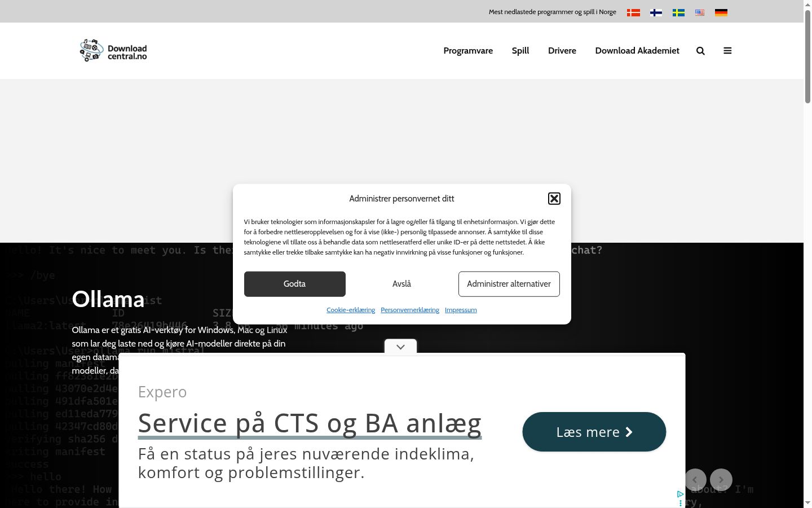
Task: Decline cookies with Avslå
Action: click(401, 284)
